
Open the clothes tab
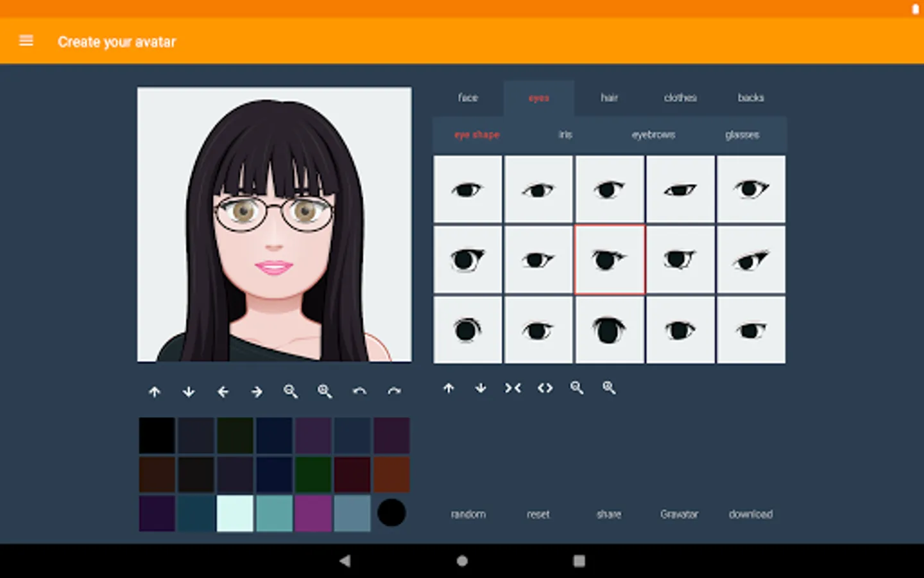680,98
